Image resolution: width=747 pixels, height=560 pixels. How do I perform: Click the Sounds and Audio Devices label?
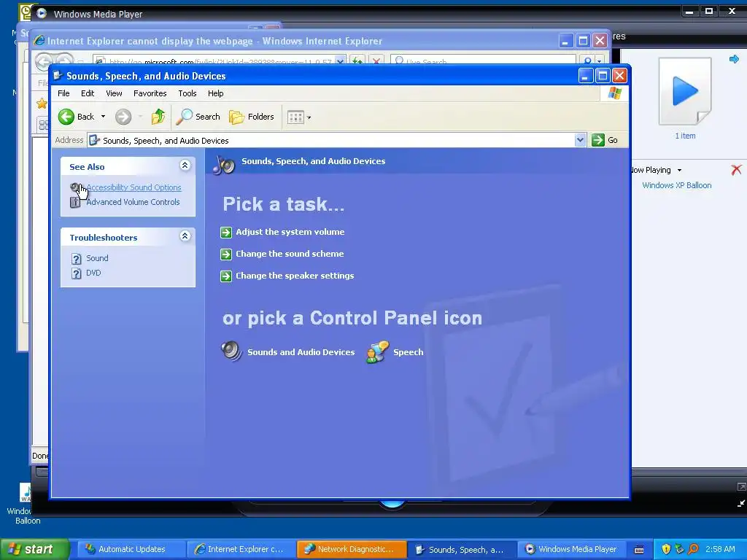coord(301,352)
